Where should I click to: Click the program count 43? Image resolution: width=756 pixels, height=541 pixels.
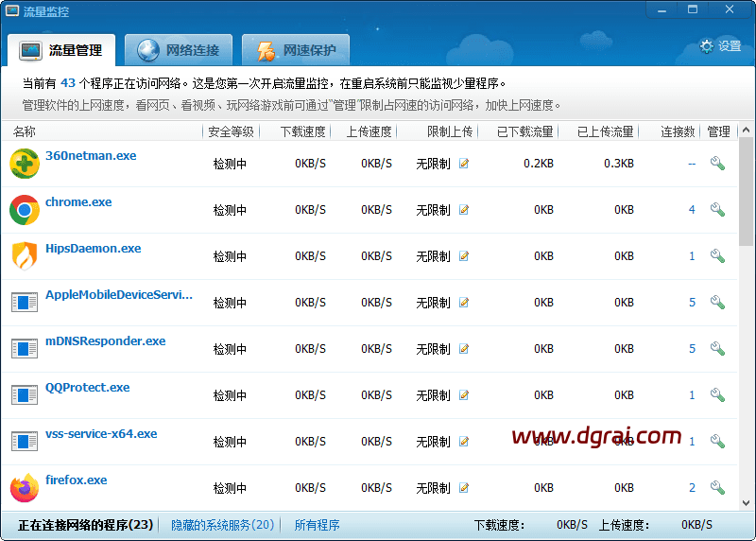click(x=68, y=83)
